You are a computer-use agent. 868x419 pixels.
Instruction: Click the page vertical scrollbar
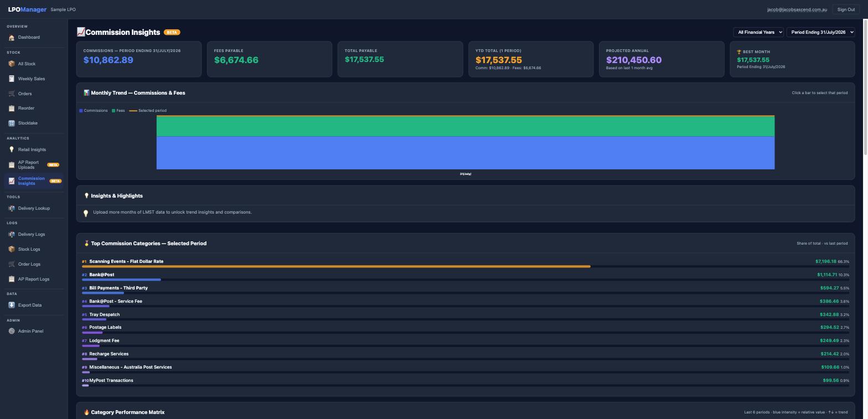tap(865, 89)
